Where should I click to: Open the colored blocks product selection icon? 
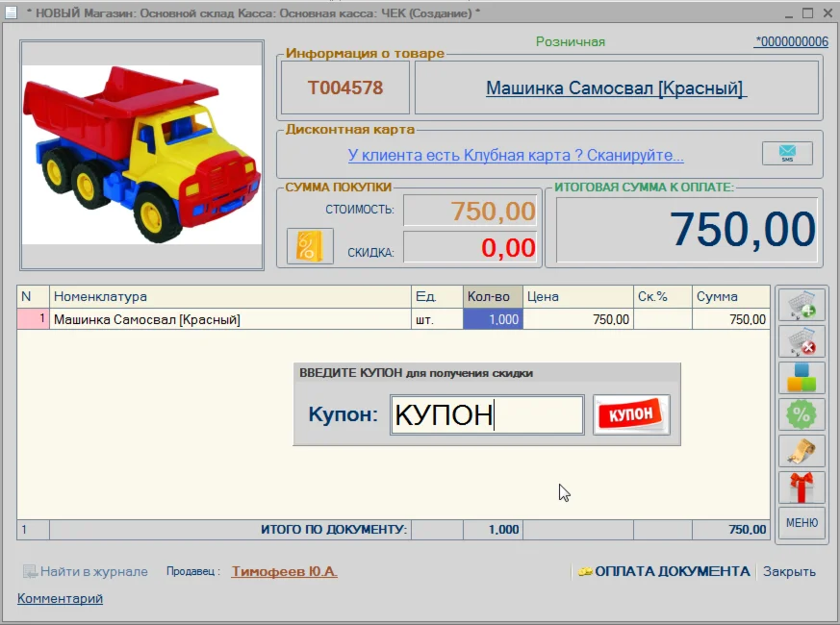pyautogui.click(x=801, y=378)
